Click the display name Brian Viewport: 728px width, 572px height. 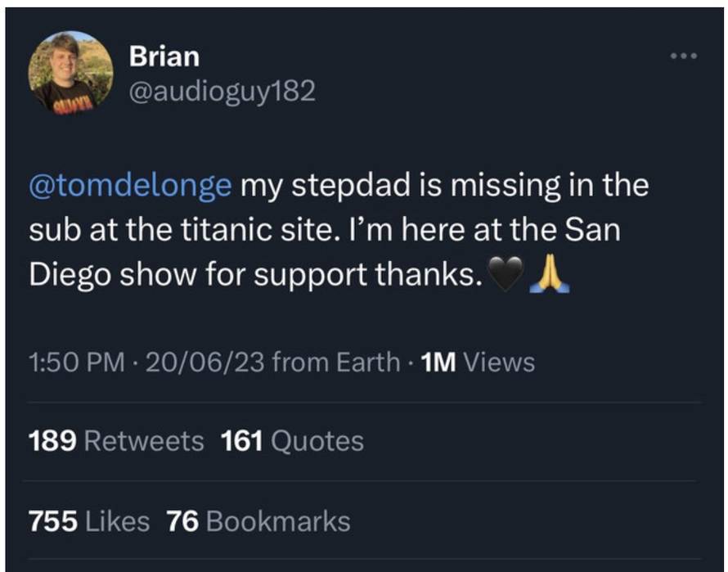tap(164, 56)
